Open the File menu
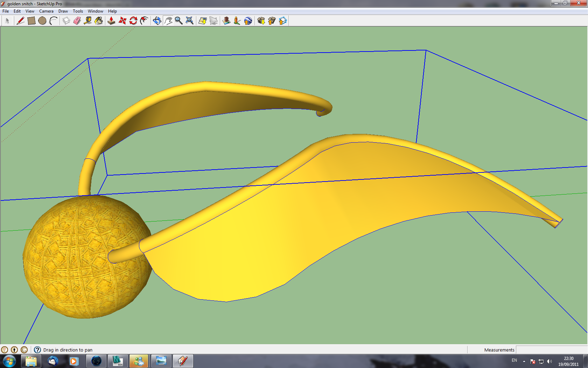This screenshot has width=588, height=368. [x=6, y=11]
